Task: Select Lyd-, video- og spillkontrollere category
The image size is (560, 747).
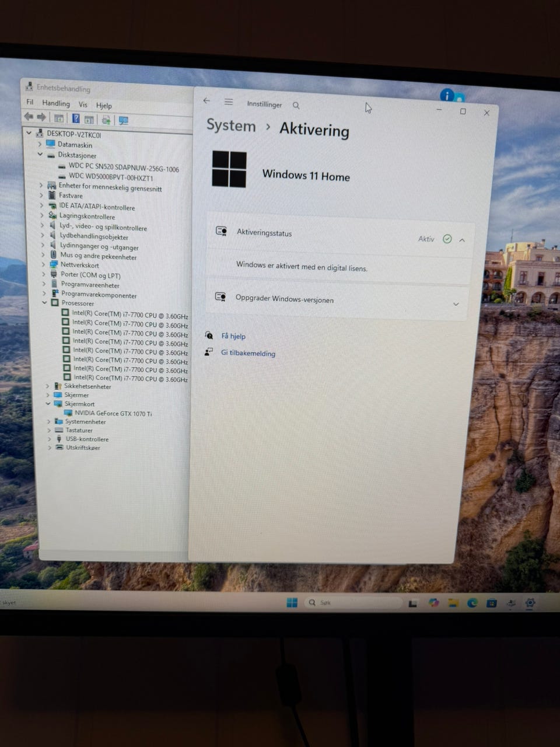Action: [103, 227]
